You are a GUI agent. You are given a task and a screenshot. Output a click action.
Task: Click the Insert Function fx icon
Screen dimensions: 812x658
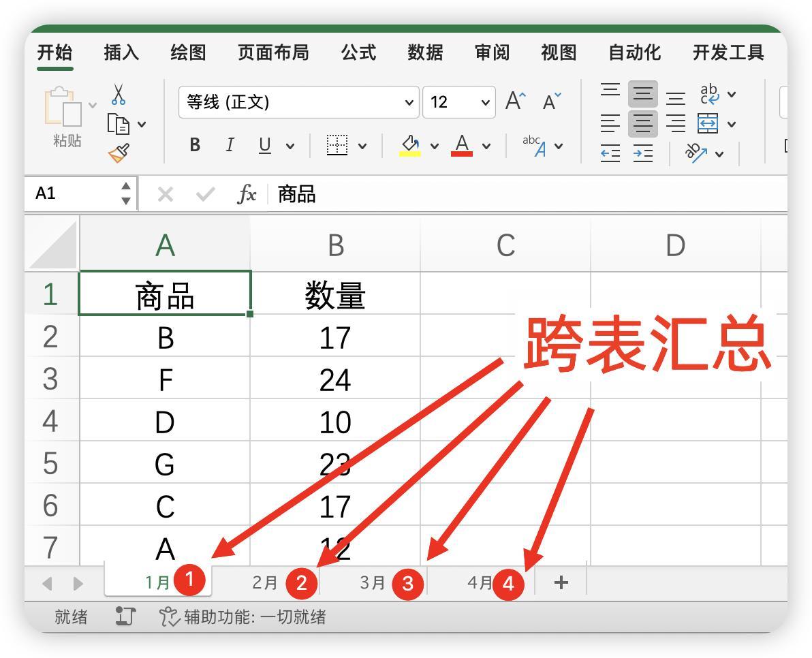pos(247,195)
